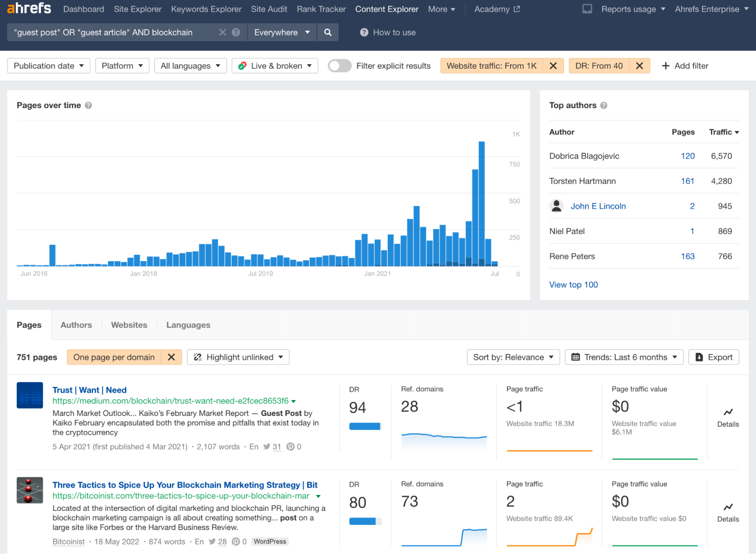Switch to the Authors tab
The image size is (756, 554).
pyautogui.click(x=76, y=324)
